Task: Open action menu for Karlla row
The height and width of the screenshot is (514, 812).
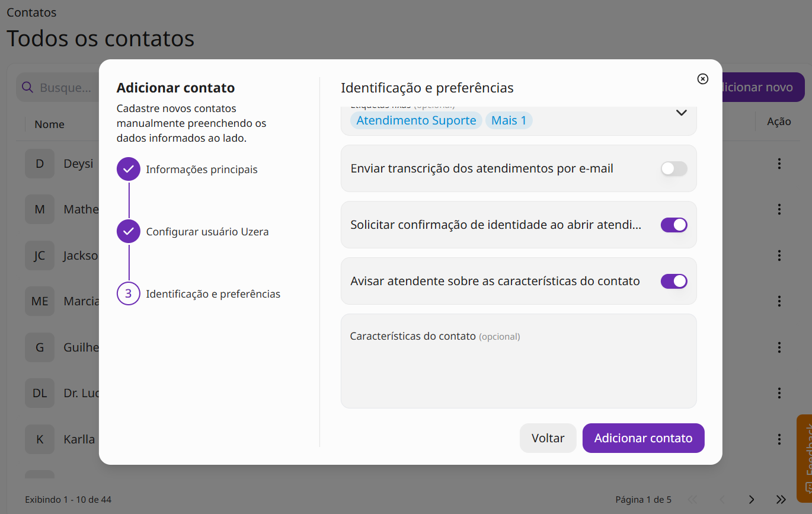Action: 779,439
